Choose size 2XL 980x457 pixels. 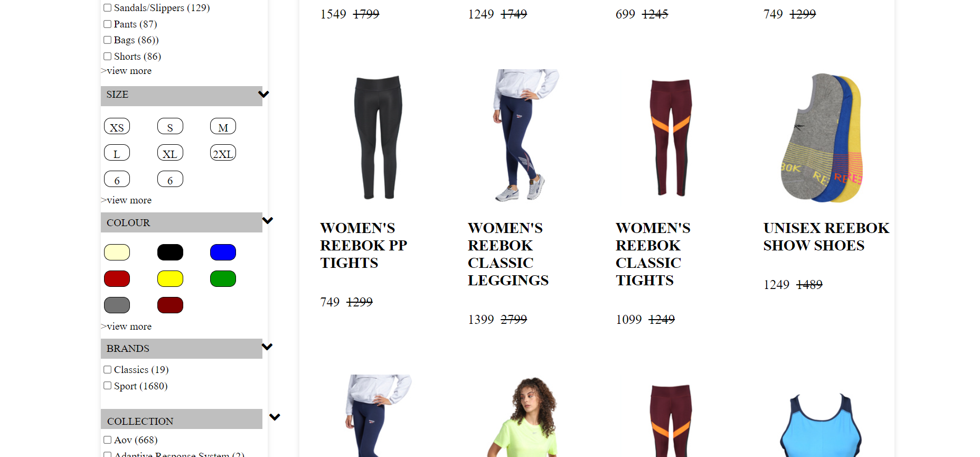coord(223,153)
